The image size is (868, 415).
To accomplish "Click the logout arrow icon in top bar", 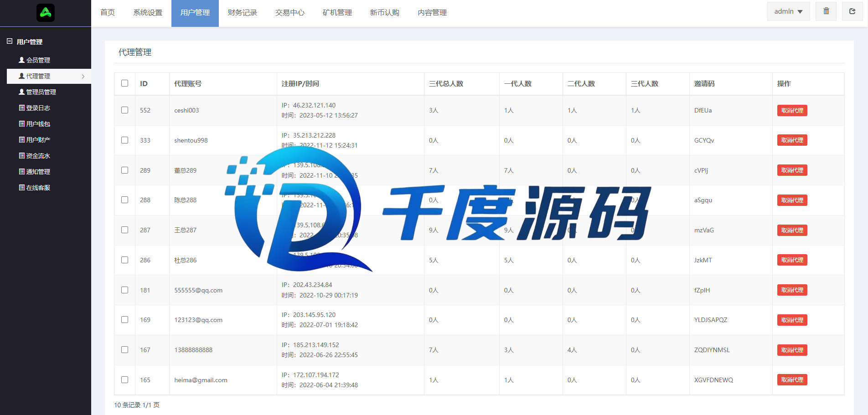I will (852, 11).
